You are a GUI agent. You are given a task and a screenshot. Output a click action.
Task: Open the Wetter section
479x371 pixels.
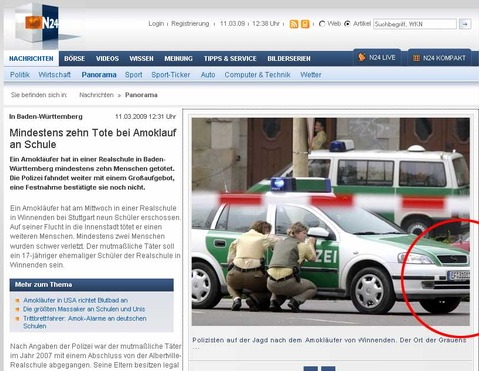point(311,75)
